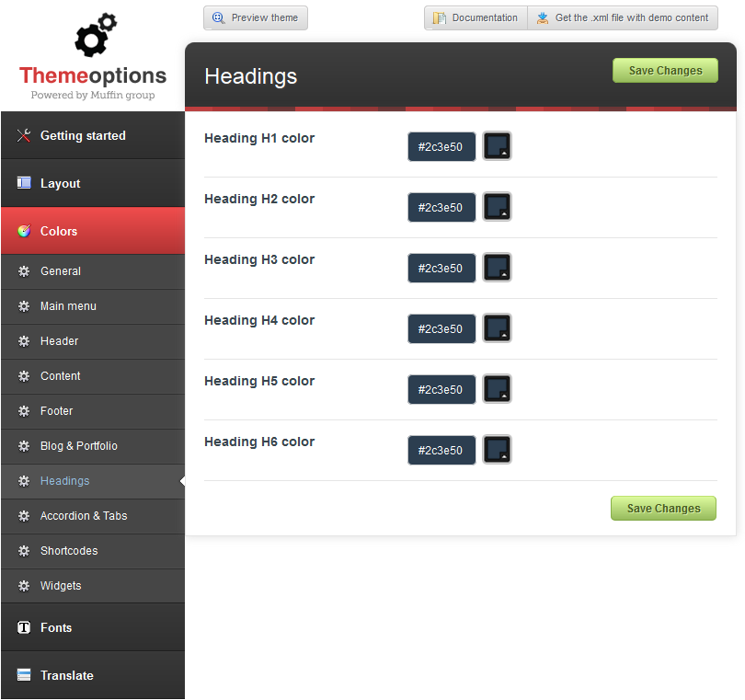Select the Headings submenu item

pyautogui.click(x=93, y=481)
